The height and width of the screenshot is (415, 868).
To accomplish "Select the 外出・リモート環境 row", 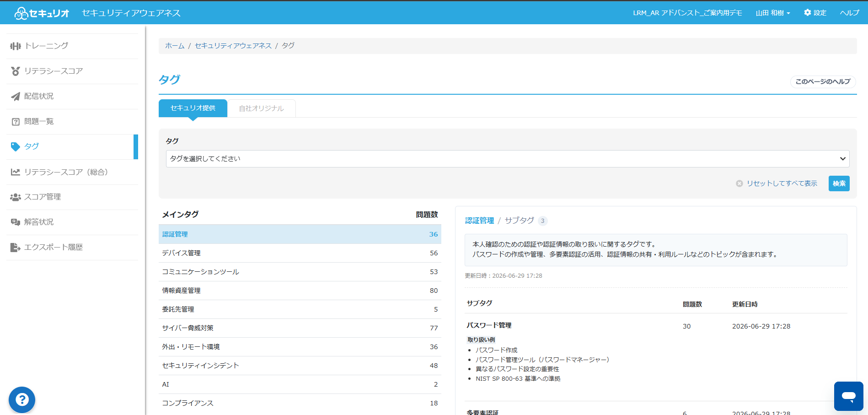I will [x=300, y=347].
